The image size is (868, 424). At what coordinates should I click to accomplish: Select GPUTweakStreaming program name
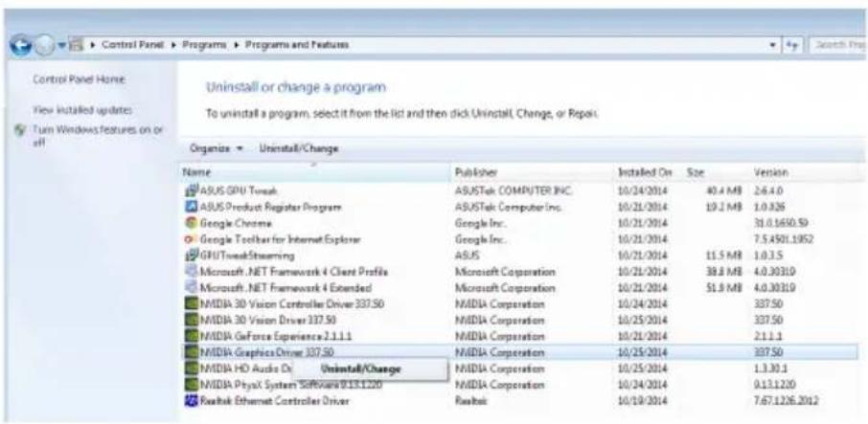point(247,256)
